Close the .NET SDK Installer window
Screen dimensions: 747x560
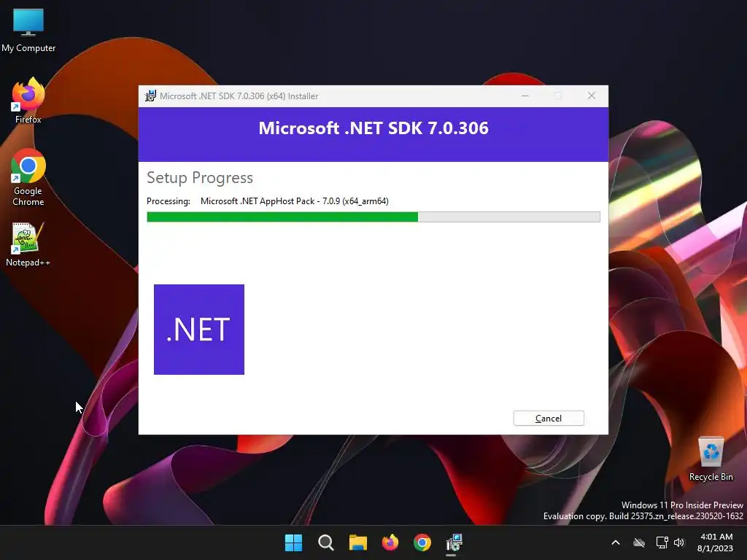(591, 96)
